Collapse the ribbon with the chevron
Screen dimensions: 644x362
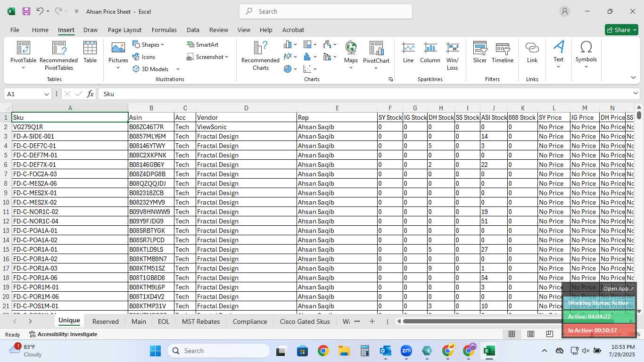(x=633, y=77)
